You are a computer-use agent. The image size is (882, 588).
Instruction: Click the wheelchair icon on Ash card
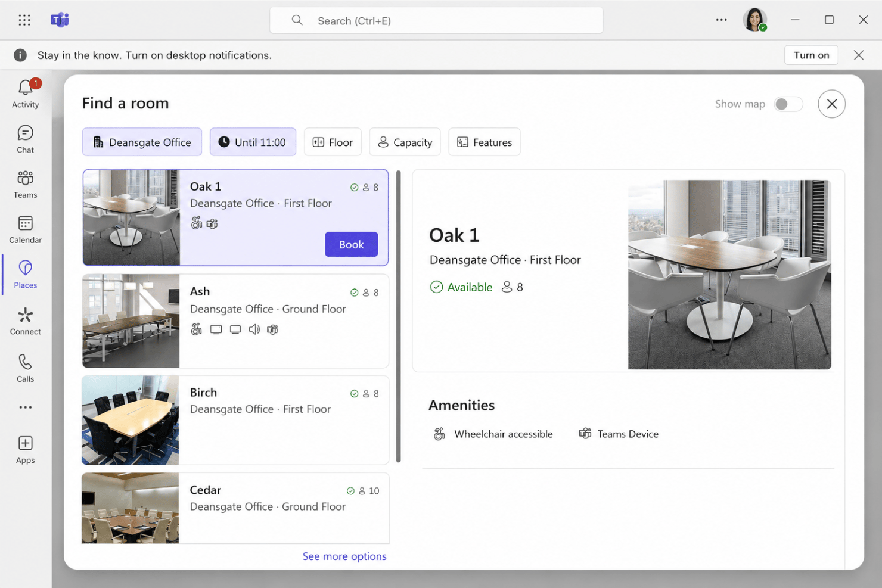[x=196, y=329]
